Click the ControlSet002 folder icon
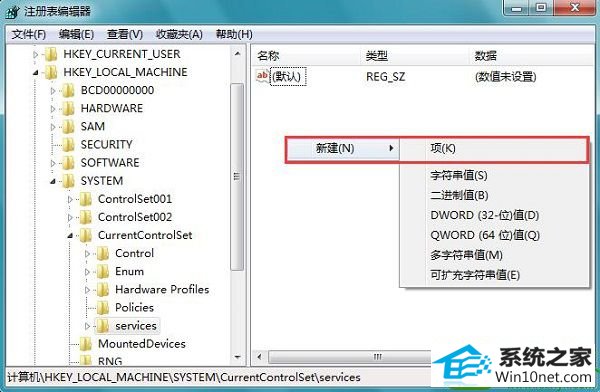Viewport: 600px width, 392px height. tap(85, 217)
